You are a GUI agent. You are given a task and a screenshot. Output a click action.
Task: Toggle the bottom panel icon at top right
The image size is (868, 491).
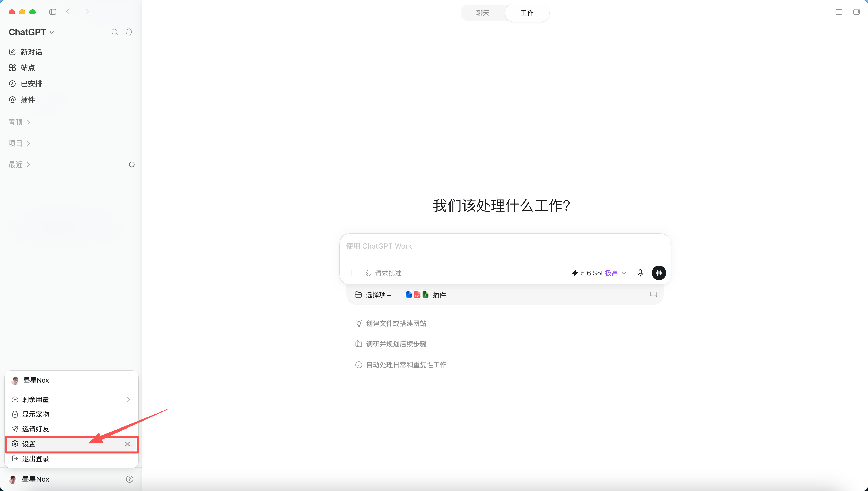pyautogui.click(x=839, y=12)
